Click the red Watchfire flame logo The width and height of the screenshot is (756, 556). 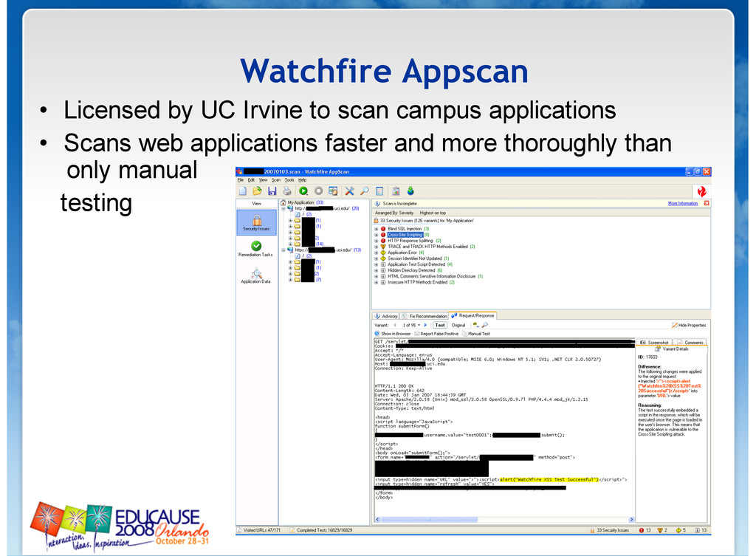pyautogui.click(x=701, y=191)
